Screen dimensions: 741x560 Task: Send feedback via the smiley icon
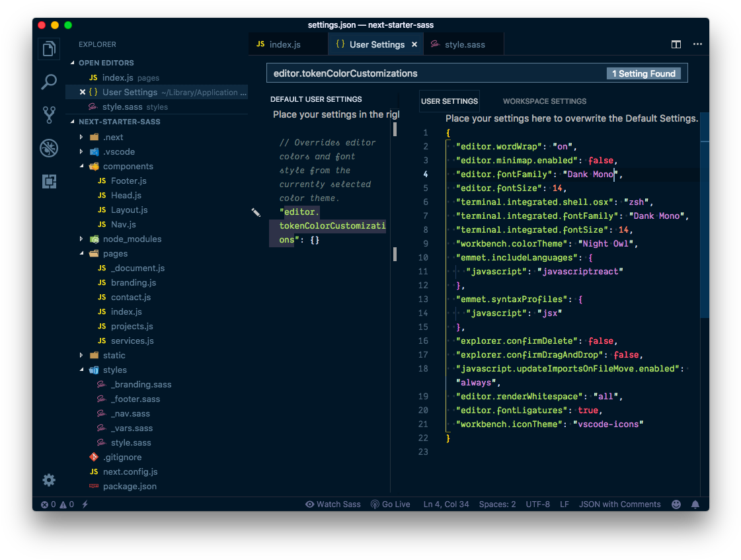point(676,504)
